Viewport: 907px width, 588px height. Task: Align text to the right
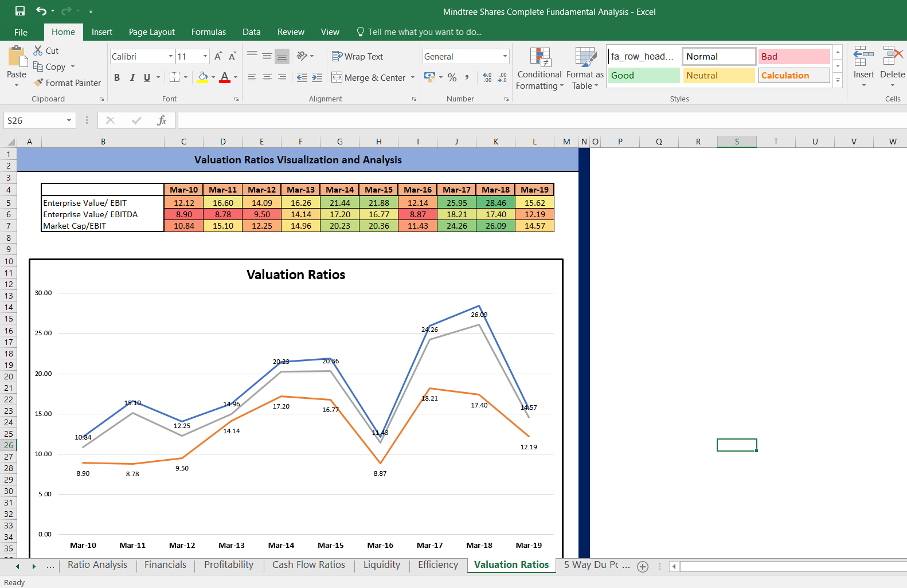point(282,77)
